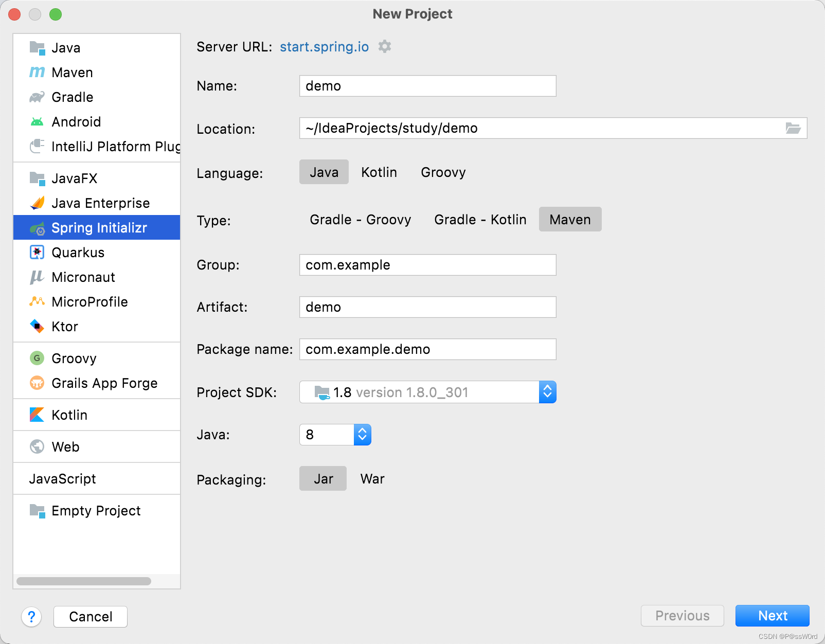Image resolution: width=825 pixels, height=644 pixels.
Task: Open server URL settings gear
Action: coord(385,47)
